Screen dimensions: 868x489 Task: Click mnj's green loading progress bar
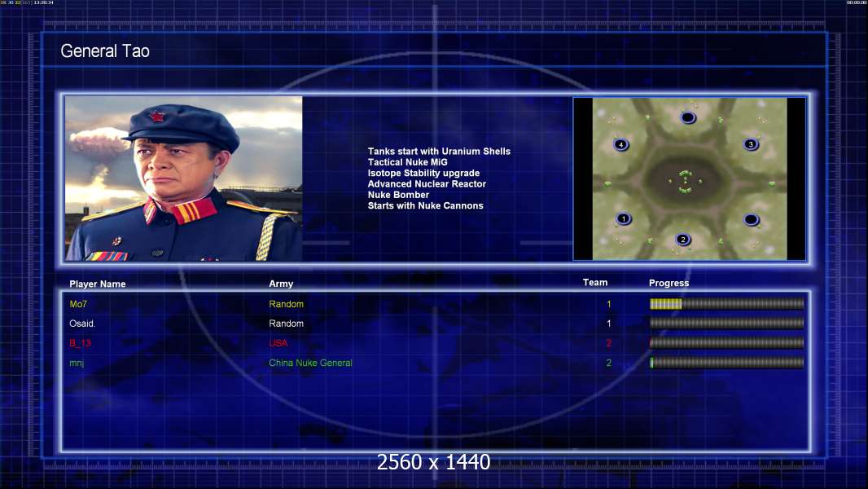(x=727, y=363)
